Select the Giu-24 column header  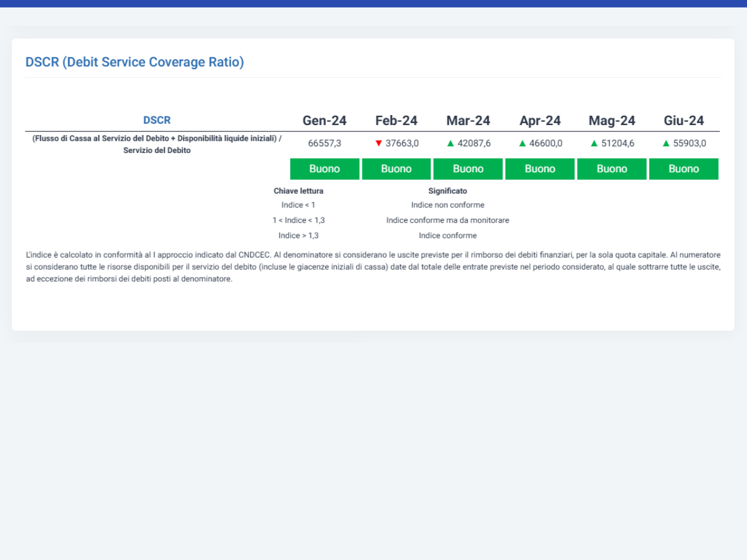point(684,121)
